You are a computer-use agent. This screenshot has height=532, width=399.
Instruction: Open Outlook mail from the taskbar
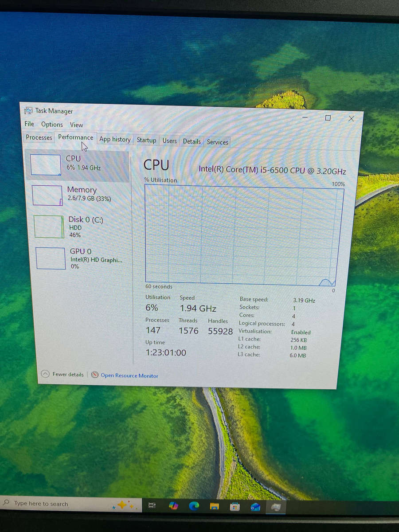[255, 507]
